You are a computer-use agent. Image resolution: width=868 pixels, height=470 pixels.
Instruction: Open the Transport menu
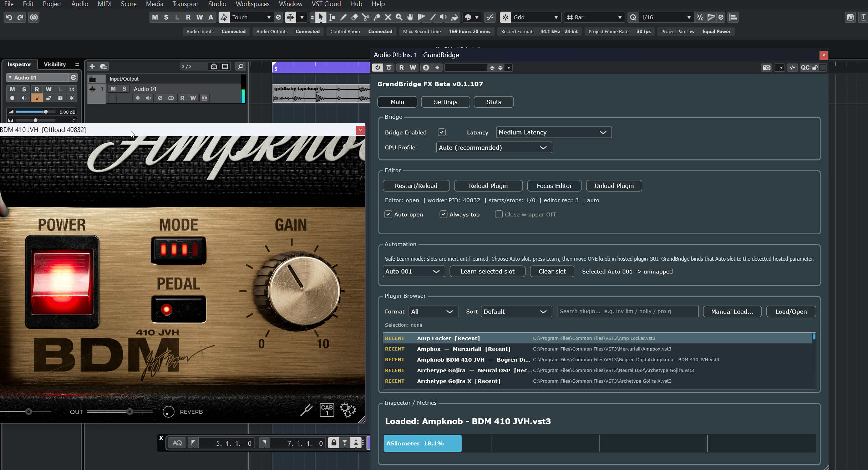(x=186, y=4)
